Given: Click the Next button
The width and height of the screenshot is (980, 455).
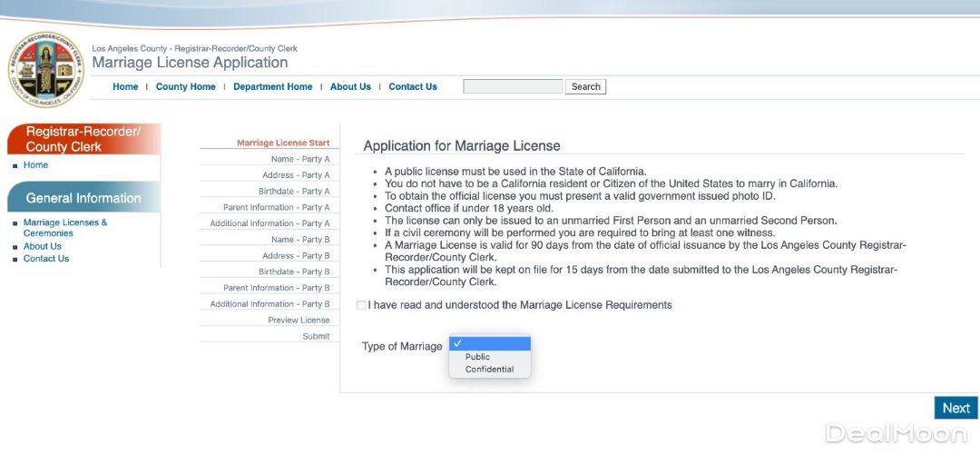Looking at the screenshot, I should coord(956,408).
